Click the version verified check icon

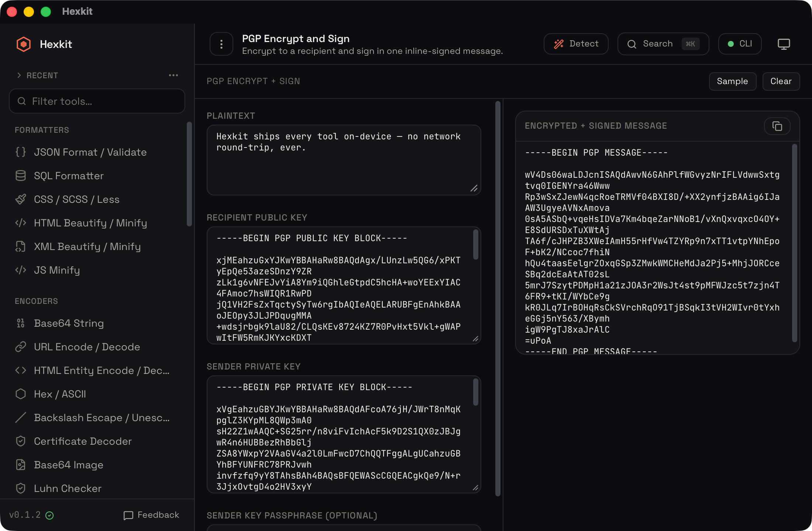[x=49, y=516]
